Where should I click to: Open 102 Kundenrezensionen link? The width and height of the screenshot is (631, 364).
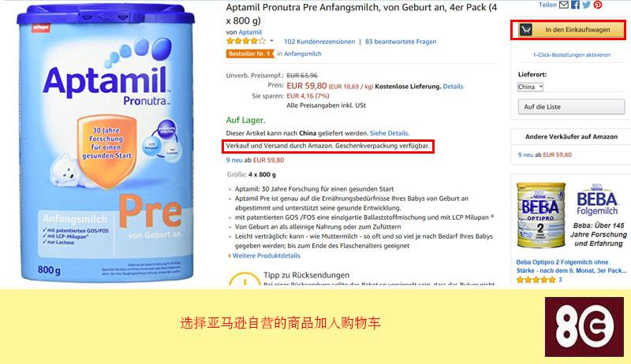point(319,42)
